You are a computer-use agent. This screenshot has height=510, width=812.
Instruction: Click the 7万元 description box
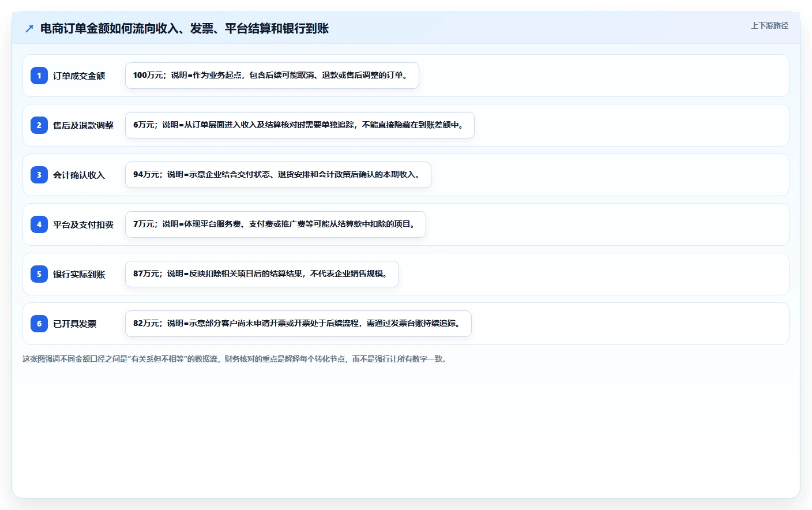pyautogui.click(x=276, y=224)
